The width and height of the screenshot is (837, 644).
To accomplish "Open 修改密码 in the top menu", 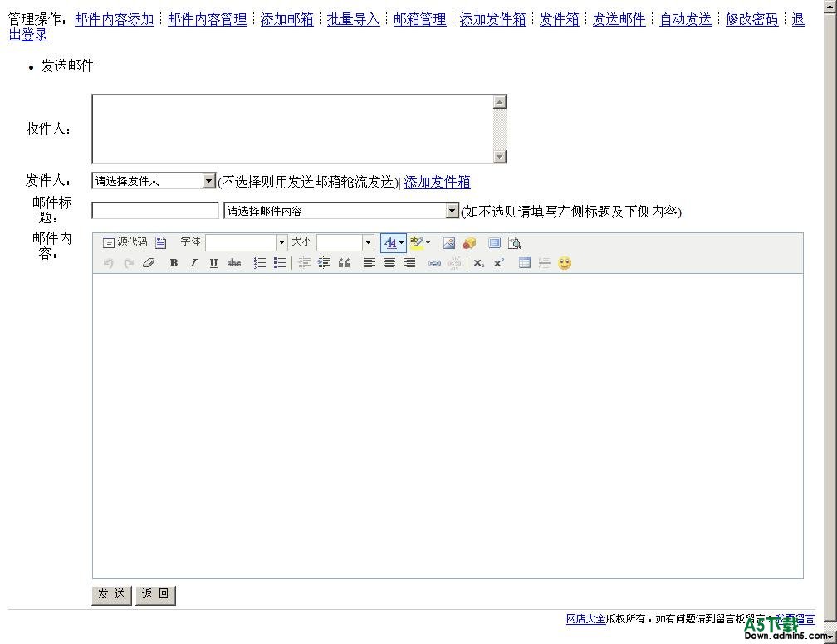I will (x=752, y=19).
